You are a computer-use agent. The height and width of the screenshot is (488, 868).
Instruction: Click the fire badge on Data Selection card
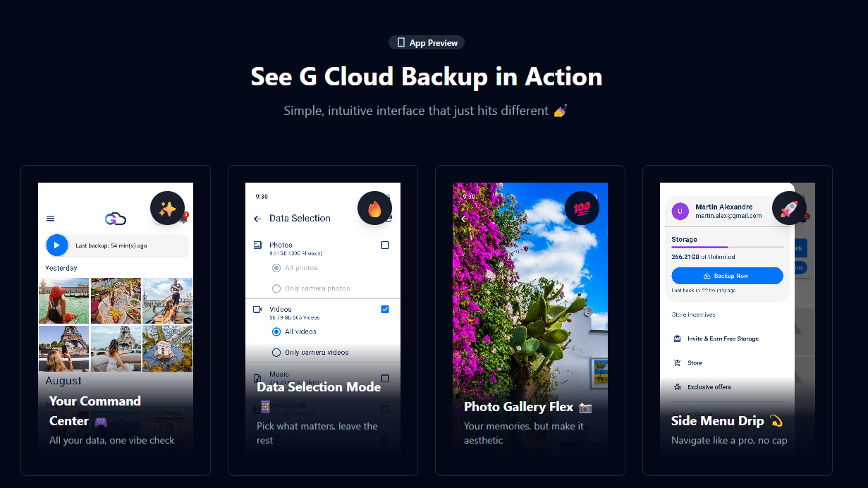(x=374, y=209)
